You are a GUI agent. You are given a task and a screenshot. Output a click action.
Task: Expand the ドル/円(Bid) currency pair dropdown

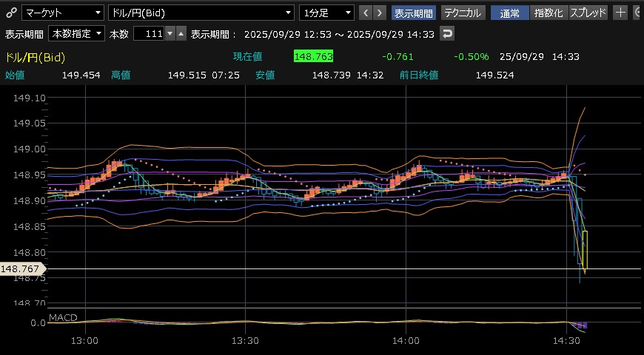(x=201, y=13)
